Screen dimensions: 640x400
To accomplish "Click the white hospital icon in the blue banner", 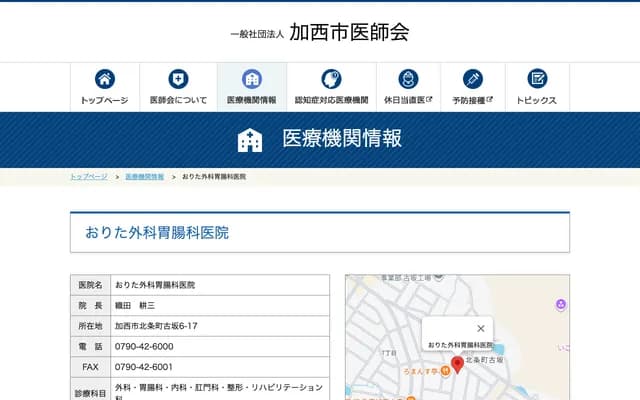I will (x=250, y=139).
